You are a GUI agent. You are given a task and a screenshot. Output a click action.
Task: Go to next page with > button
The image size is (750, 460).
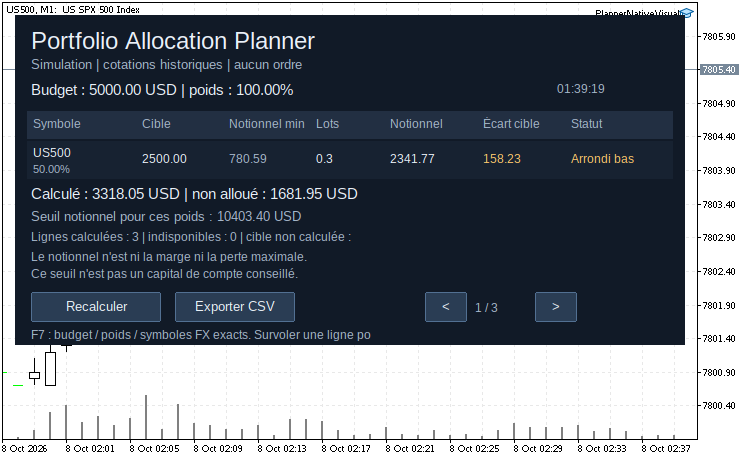(555, 307)
